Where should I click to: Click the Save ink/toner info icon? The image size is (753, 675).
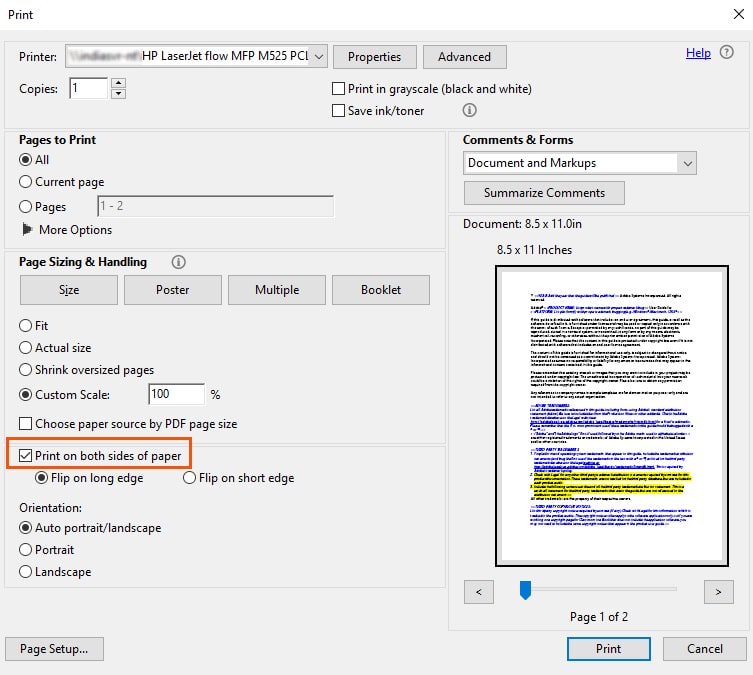pos(469,111)
